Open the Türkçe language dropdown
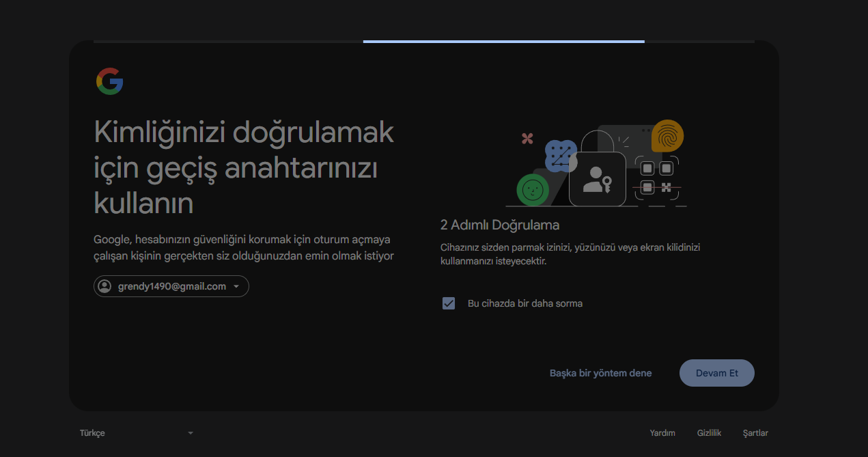This screenshot has height=457, width=868. click(x=137, y=433)
